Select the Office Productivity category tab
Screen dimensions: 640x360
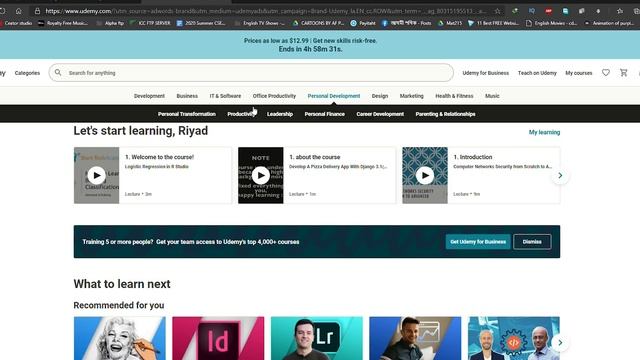pyautogui.click(x=274, y=96)
